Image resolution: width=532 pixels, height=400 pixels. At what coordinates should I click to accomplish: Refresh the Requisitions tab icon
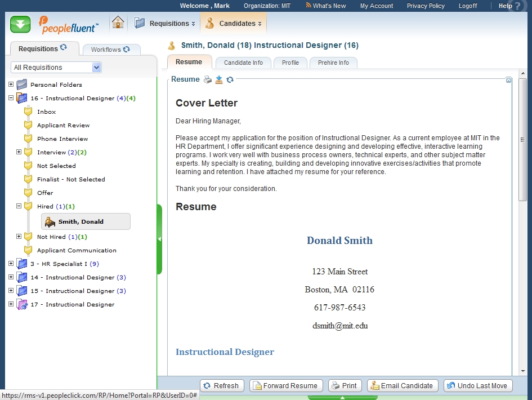pos(64,48)
